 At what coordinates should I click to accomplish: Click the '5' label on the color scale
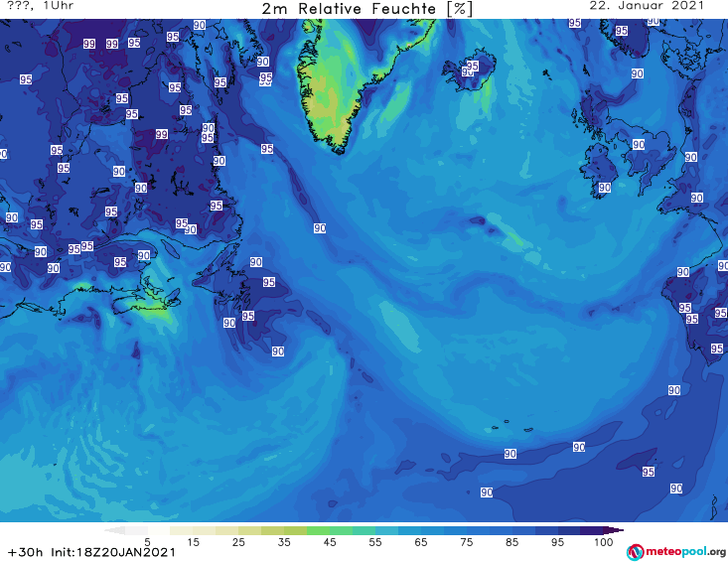click(x=147, y=542)
